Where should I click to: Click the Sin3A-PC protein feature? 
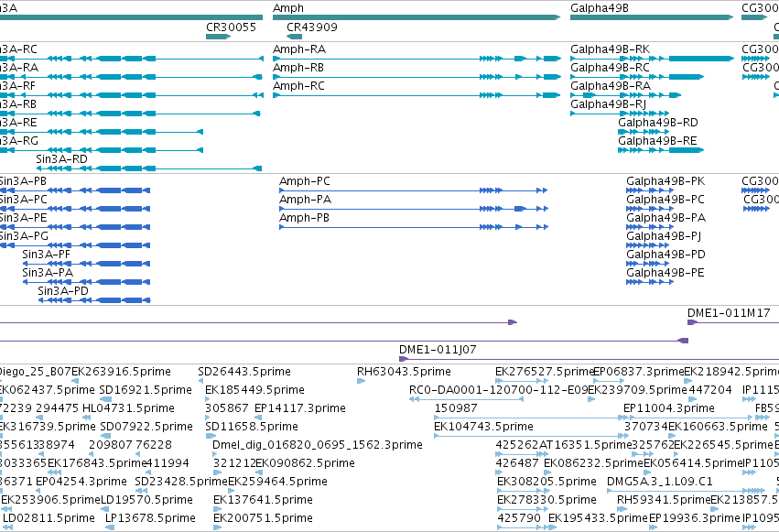point(75,209)
